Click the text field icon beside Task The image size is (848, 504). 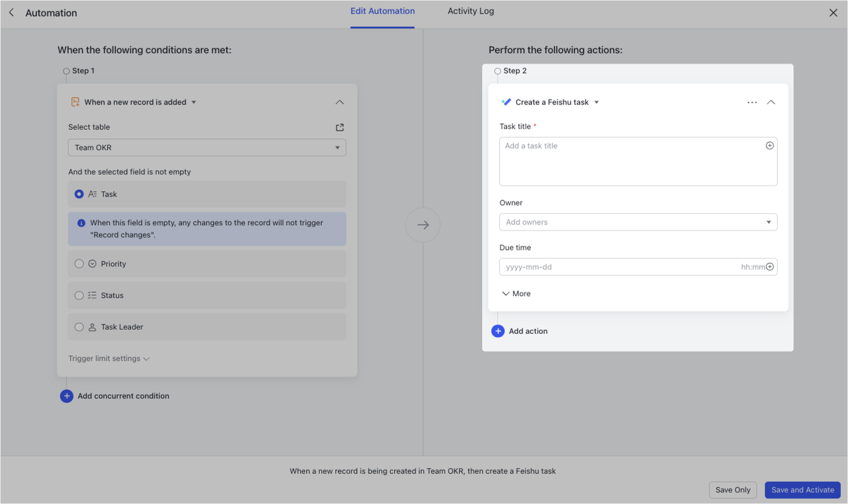(93, 194)
